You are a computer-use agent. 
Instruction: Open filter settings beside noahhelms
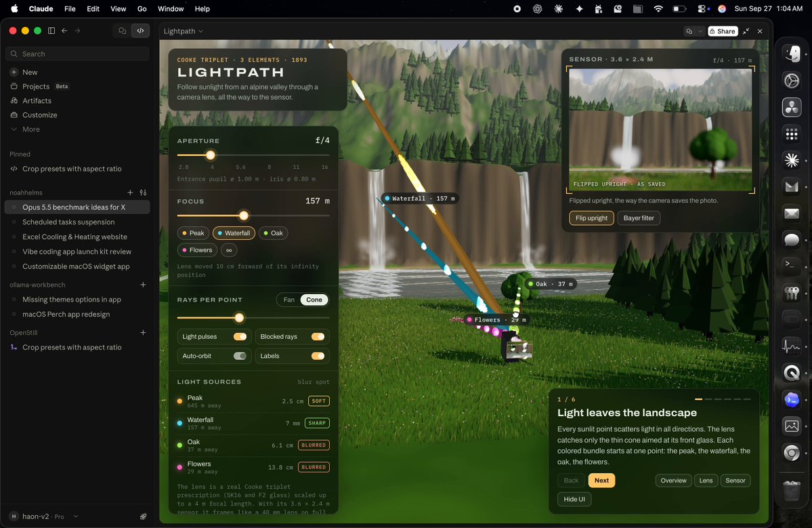(x=143, y=192)
